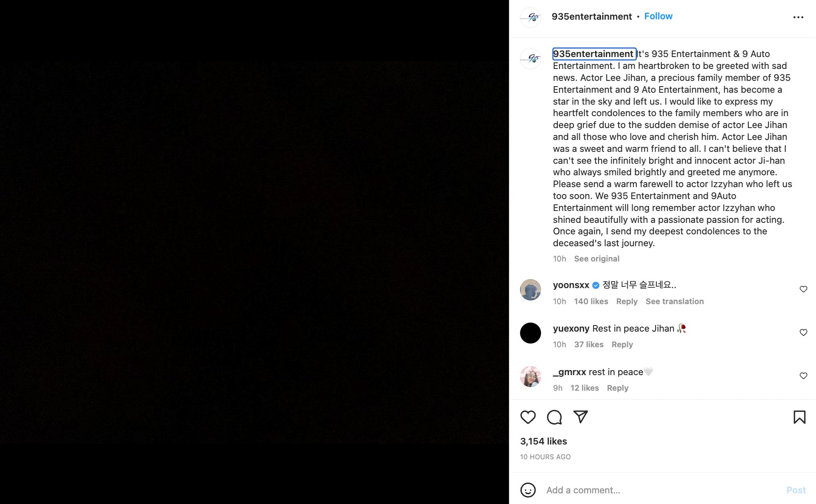The height and width of the screenshot is (504, 816).
Task: Open the three-dot more options menu
Action: [x=798, y=17]
